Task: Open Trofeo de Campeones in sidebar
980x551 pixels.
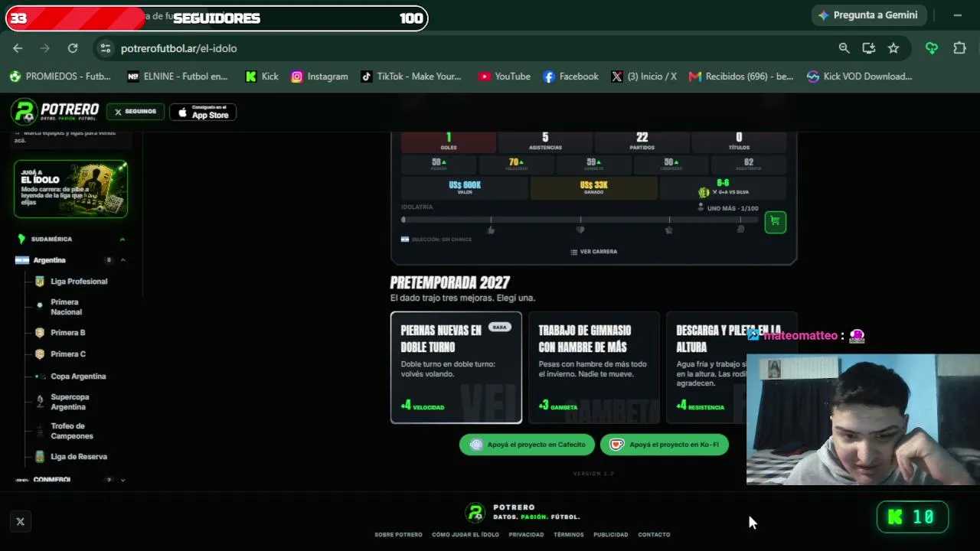Action: pos(72,431)
